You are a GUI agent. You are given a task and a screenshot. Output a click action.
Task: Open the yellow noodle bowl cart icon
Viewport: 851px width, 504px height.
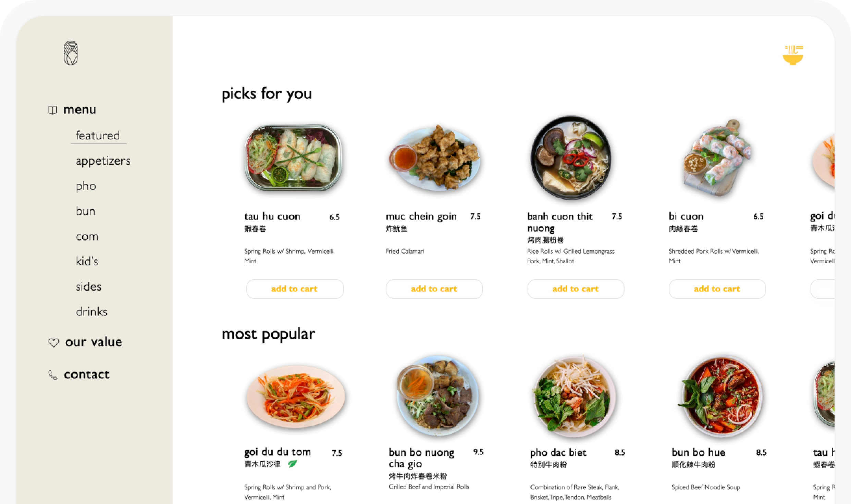coord(793,55)
